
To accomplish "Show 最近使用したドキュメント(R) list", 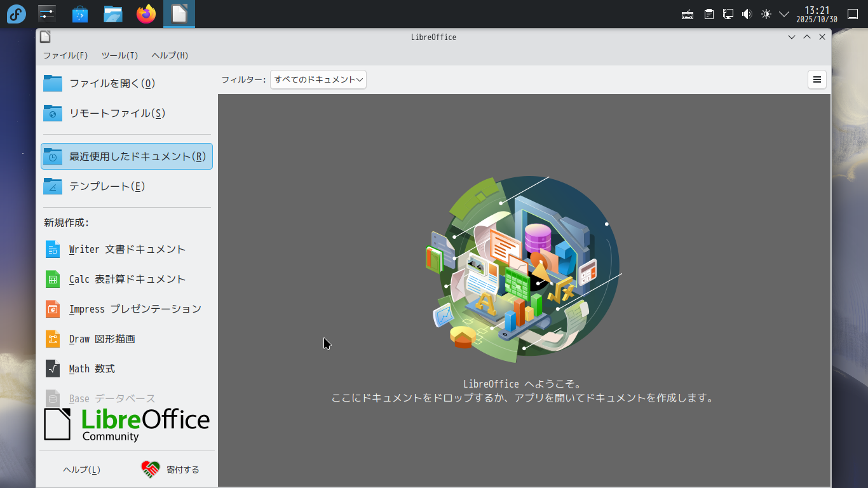I will (x=126, y=156).
